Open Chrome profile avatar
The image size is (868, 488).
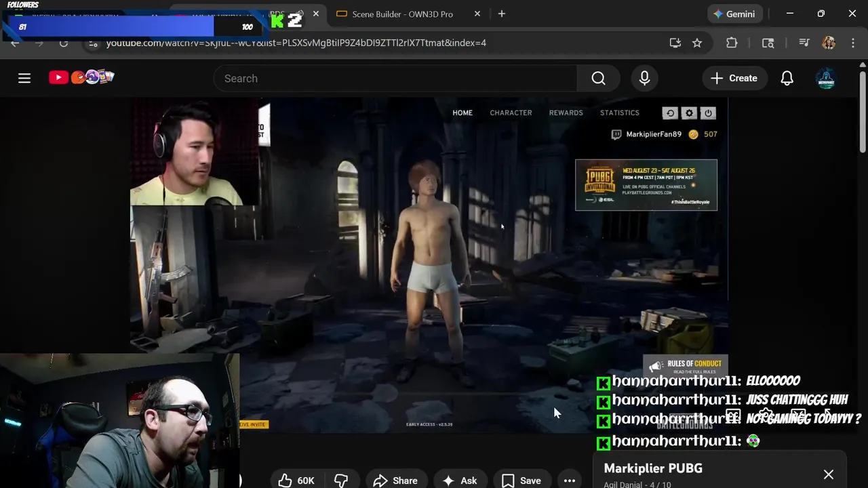[829, 43]
